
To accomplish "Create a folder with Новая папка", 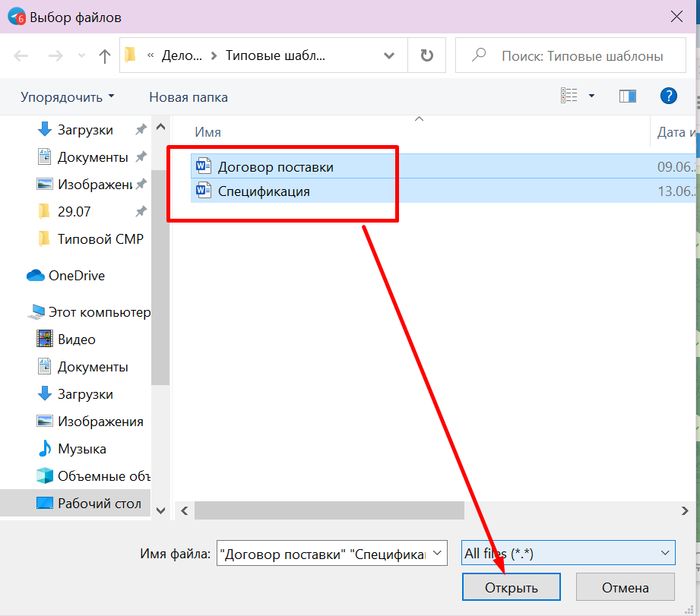I will [188, 97].
